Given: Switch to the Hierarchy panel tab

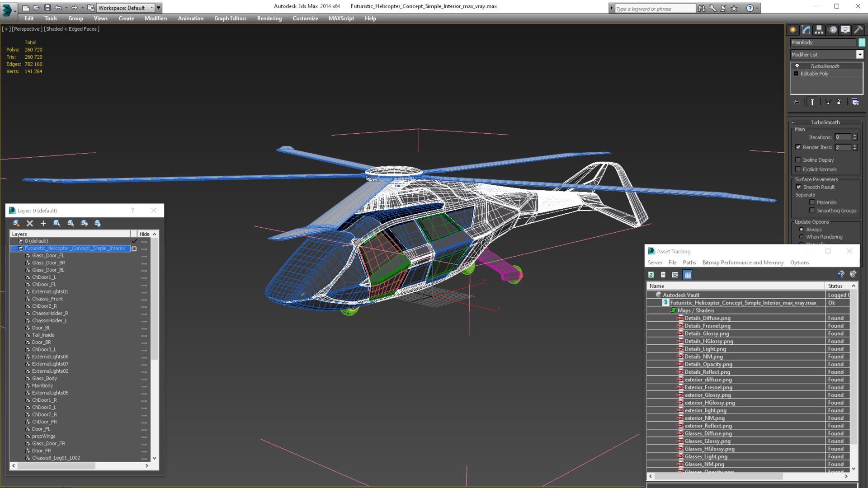Looking at the screenshot, I should pyautogui.click(x=819, y=30).
